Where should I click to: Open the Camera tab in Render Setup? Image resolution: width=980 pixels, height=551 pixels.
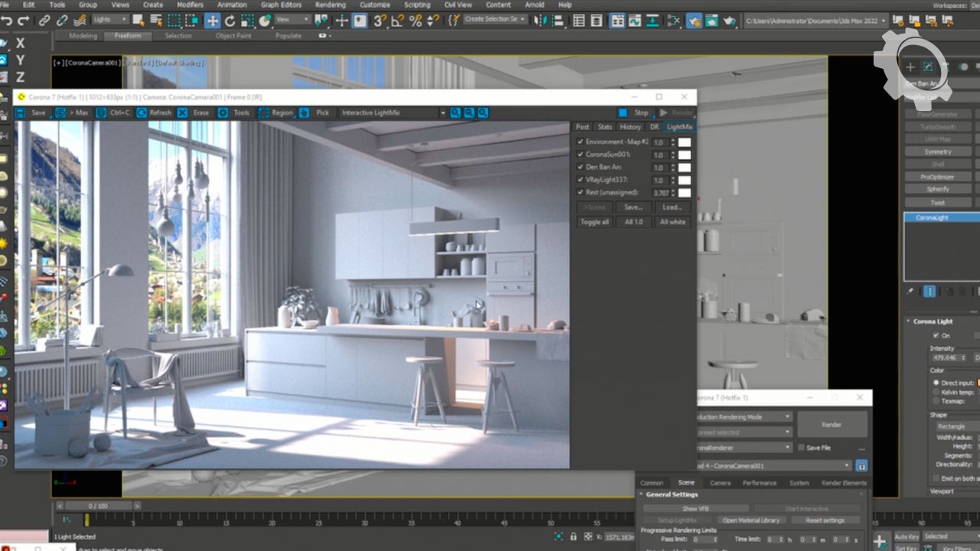coord(720,483)
